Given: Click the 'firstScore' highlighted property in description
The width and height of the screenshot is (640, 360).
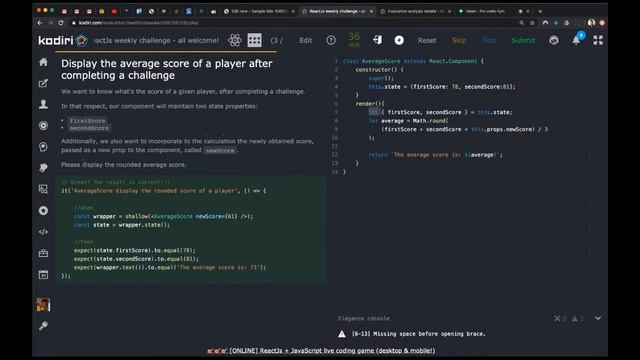Looking at the screenshot, I should (x=87, y=120).
